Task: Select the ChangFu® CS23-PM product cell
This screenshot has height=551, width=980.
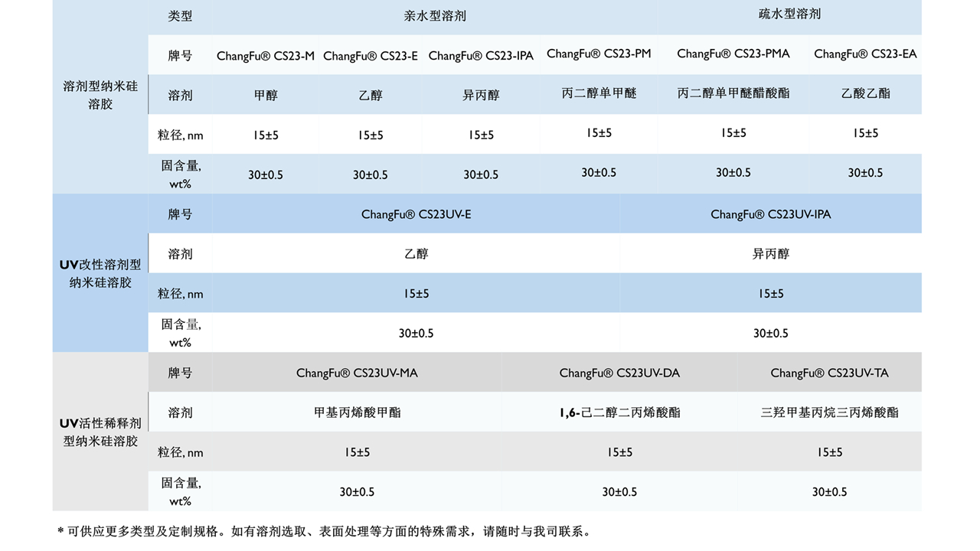Action: [599, 54]
